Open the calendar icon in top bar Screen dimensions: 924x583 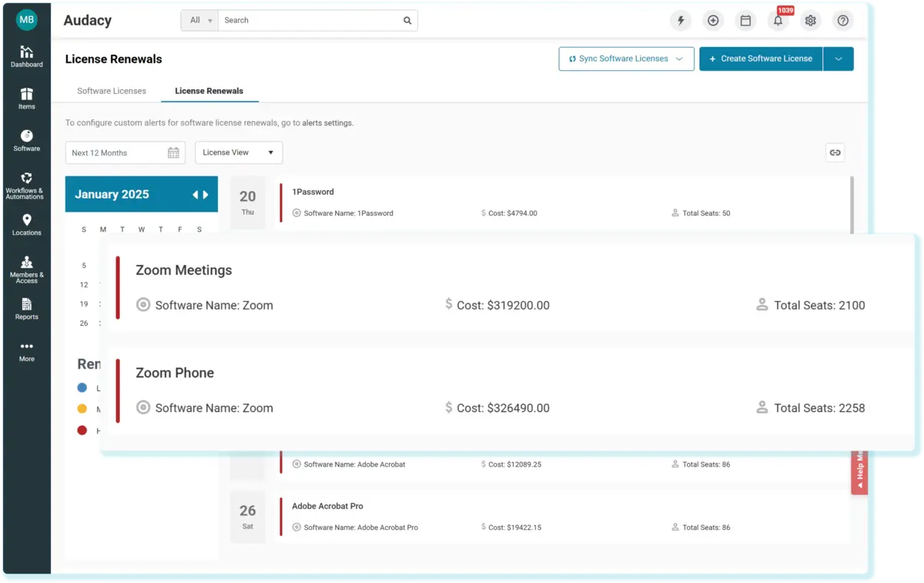click(x=745, y=21)
